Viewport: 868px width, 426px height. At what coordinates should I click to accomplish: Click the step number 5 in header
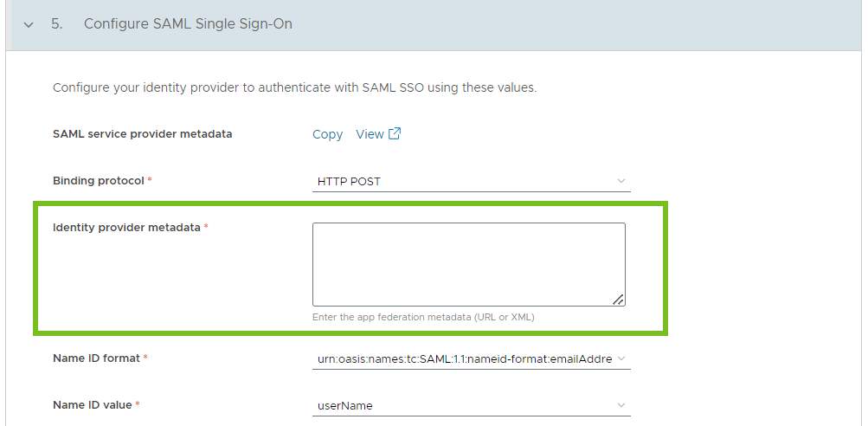[x=56, y=24]
